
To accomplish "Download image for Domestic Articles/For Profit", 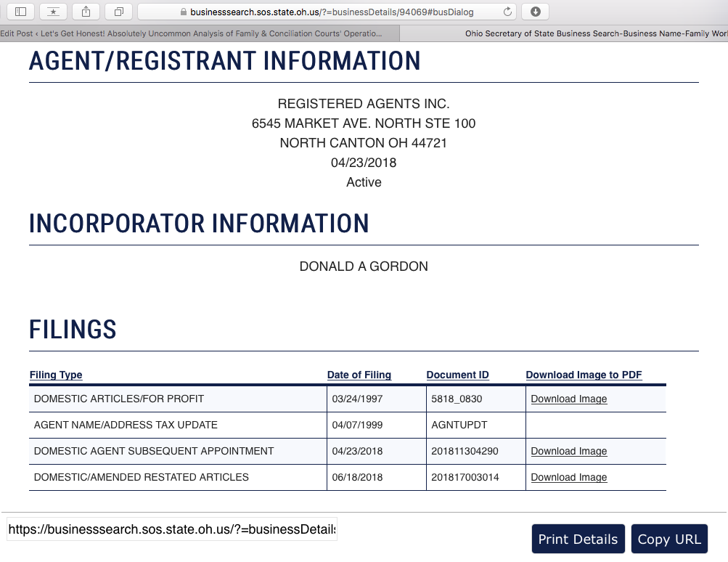I will pos(568,399).
